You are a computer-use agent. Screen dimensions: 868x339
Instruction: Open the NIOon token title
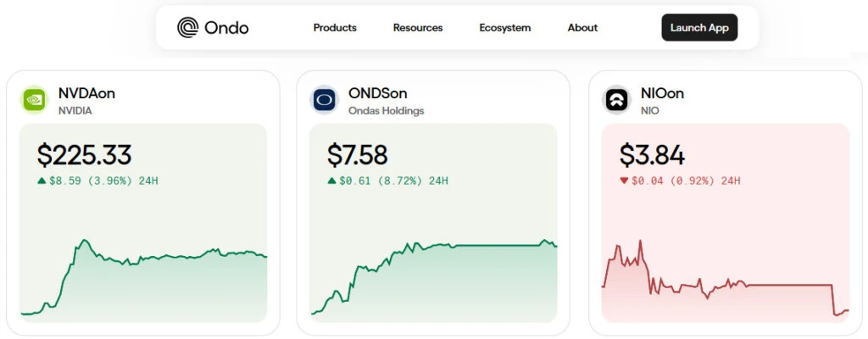662,93
